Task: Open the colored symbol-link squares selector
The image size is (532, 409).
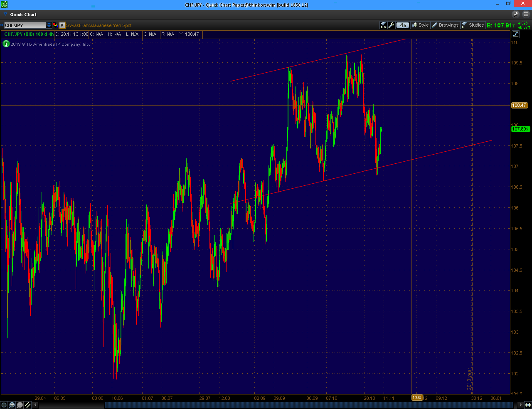Action: [x=55, y=25]
